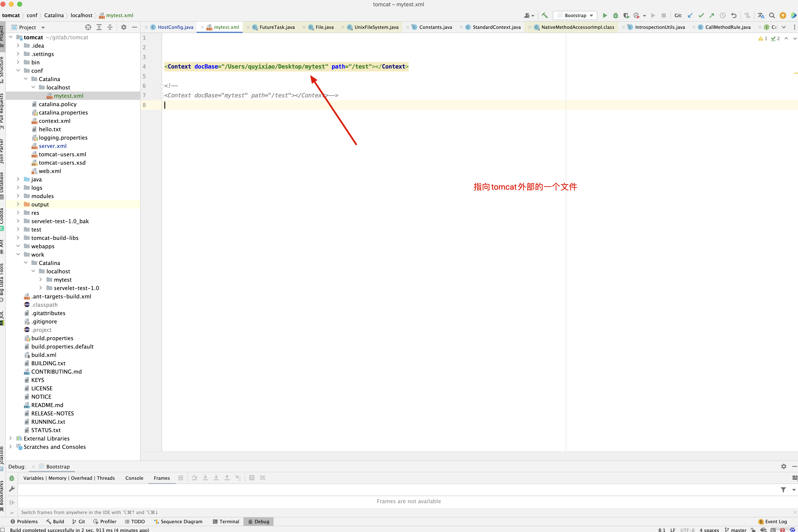Click the master Git branch in status bar
The image size is (798, 532).
coord(735,530)
